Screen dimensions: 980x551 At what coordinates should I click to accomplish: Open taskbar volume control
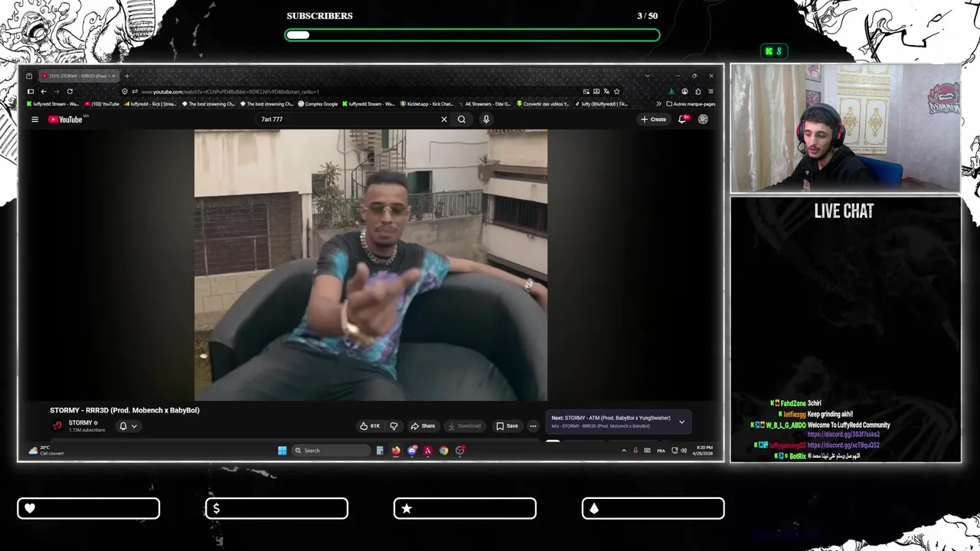[x=684, y=451]
